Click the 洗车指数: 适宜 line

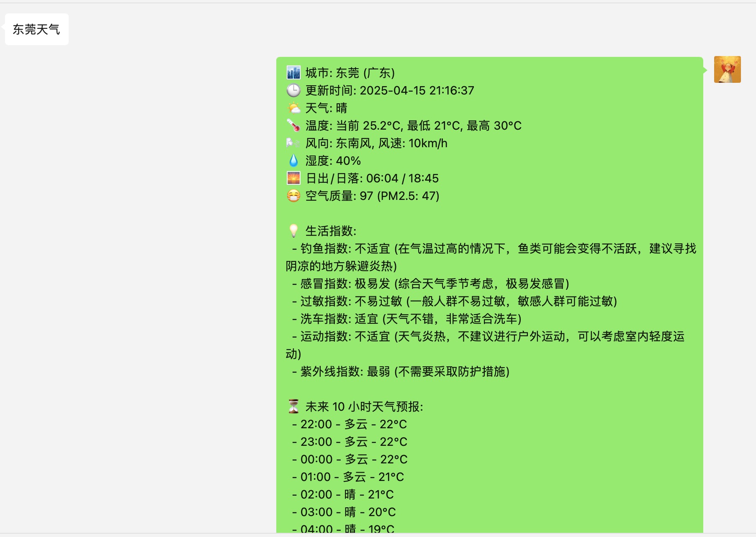click(x=407, y=319)
